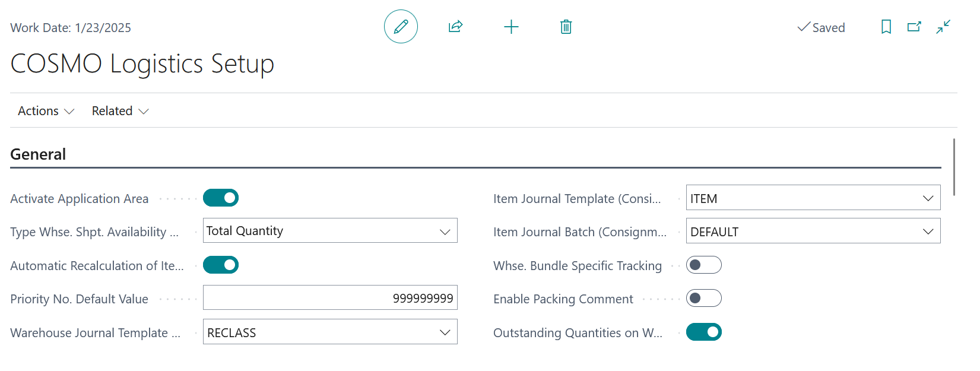Open the Actions menu
The width and height of the screenshot is (980, 371).
46,111
